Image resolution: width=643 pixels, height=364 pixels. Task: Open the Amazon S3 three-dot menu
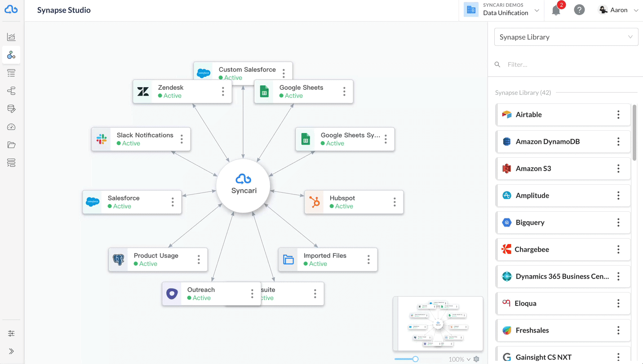click(x=618, y=169)
